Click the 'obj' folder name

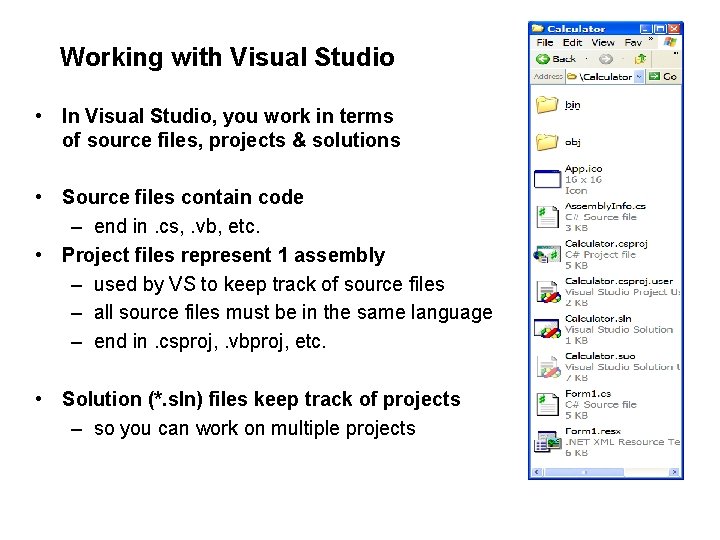(573, 142)
